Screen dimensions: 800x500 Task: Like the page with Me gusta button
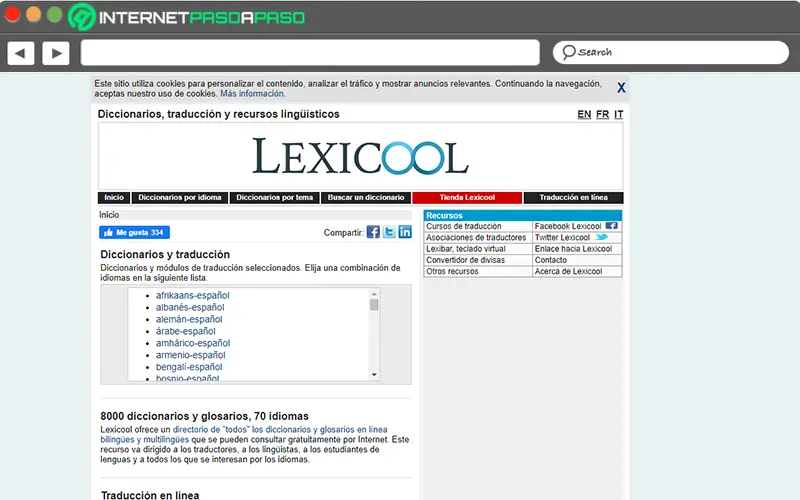[x=134, y=232]
